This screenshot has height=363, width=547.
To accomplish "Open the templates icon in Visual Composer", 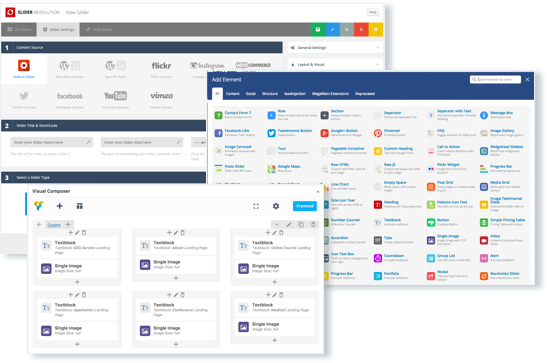I will [80, 206].
